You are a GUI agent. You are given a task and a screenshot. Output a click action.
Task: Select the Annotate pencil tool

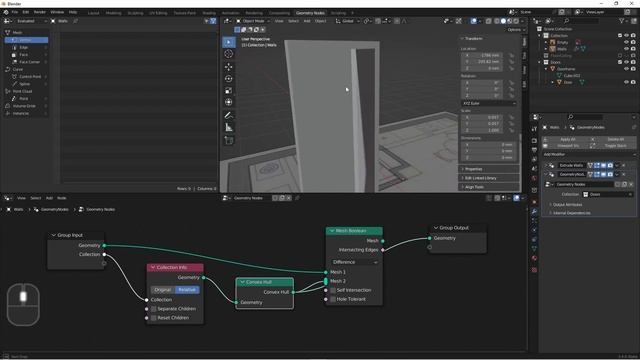(x=229, y=116)
